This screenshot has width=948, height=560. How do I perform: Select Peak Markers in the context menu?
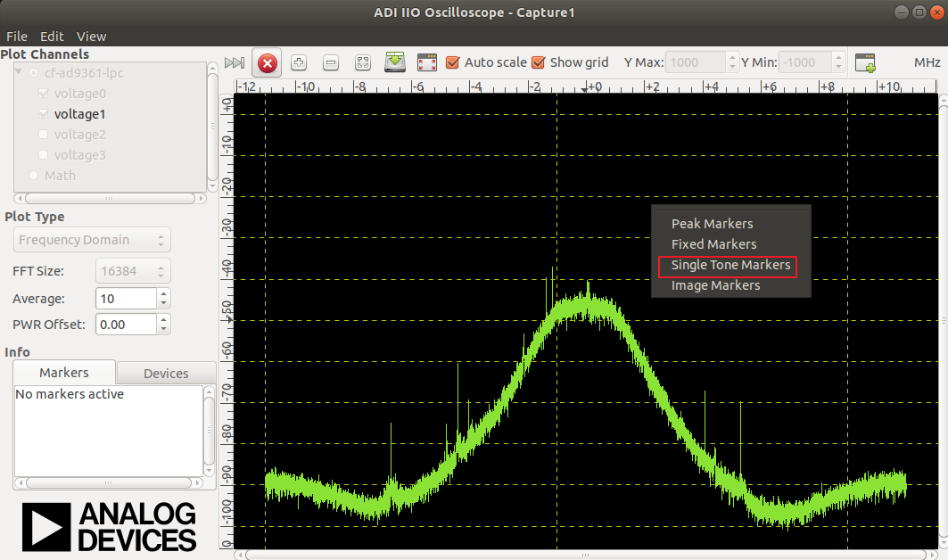click(712, 224)
